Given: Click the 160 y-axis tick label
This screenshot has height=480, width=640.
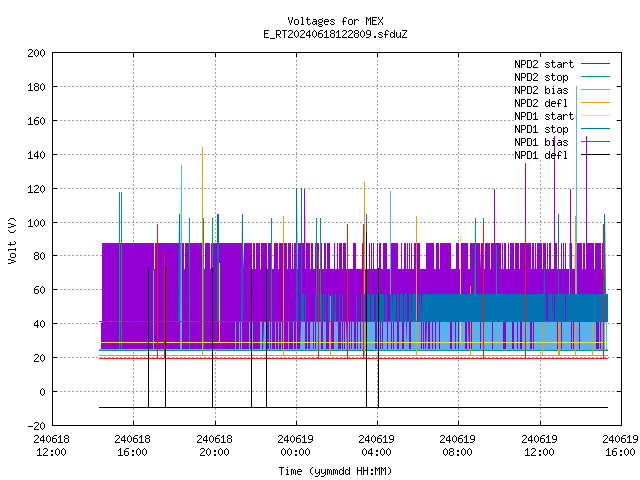Looking at the screenshot, I should [x=36, y=121].
